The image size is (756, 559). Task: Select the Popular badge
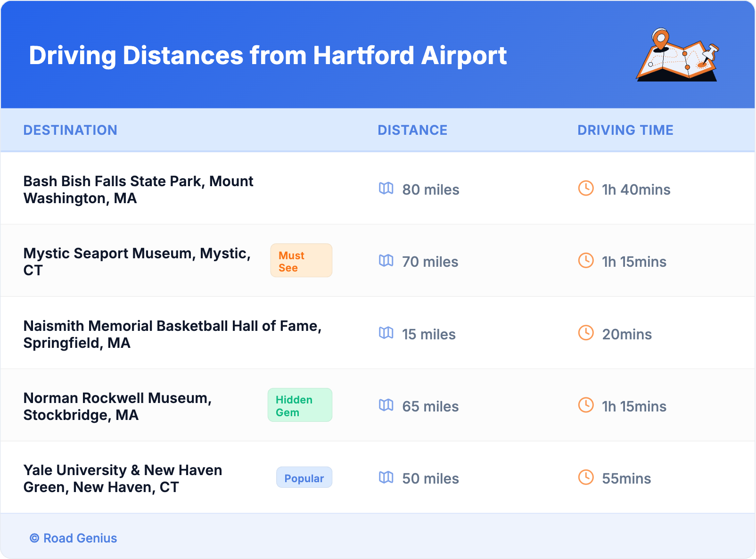click(304, 478)
